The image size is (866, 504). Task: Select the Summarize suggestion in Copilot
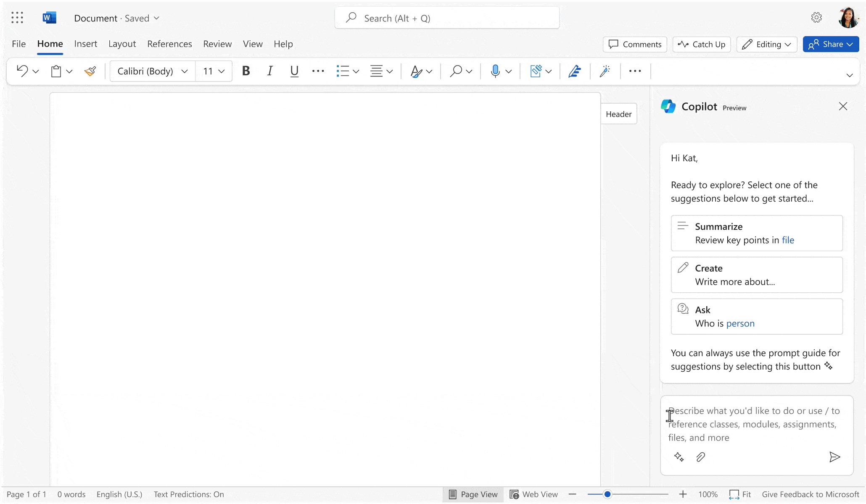point(756,233)
